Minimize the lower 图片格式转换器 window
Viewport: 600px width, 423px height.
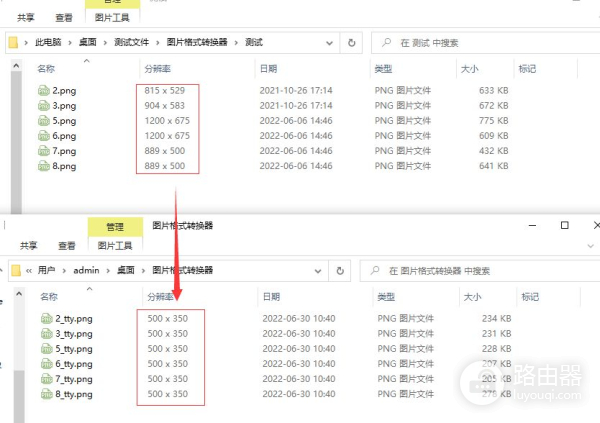click(532, 225)
